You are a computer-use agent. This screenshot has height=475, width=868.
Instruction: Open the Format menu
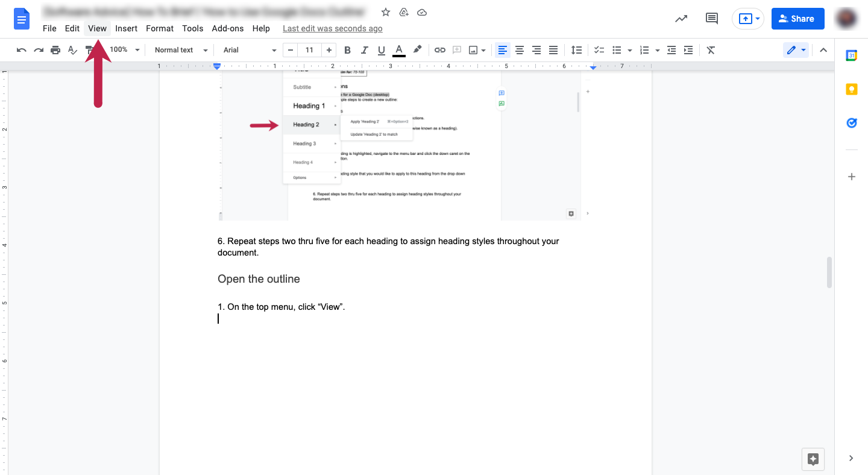click(160, 28)
